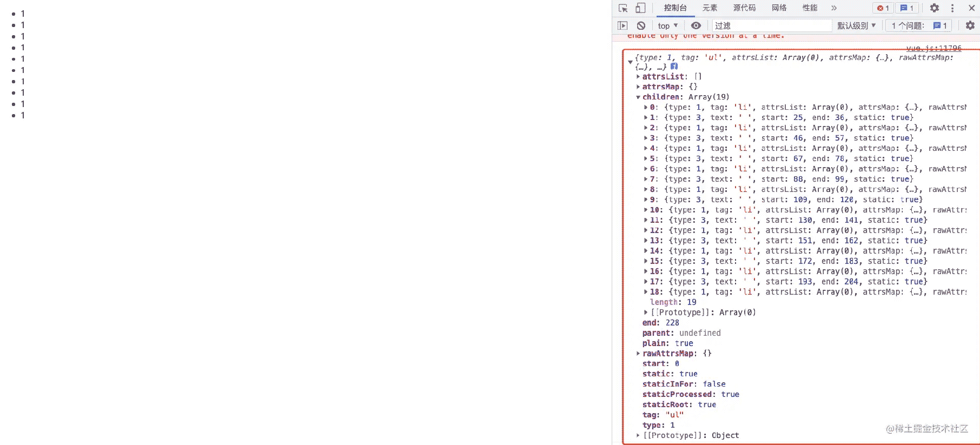The width and height of the screenshot is (980, 445).
Task: Expand children item 9
Action: tap(646, 200)
